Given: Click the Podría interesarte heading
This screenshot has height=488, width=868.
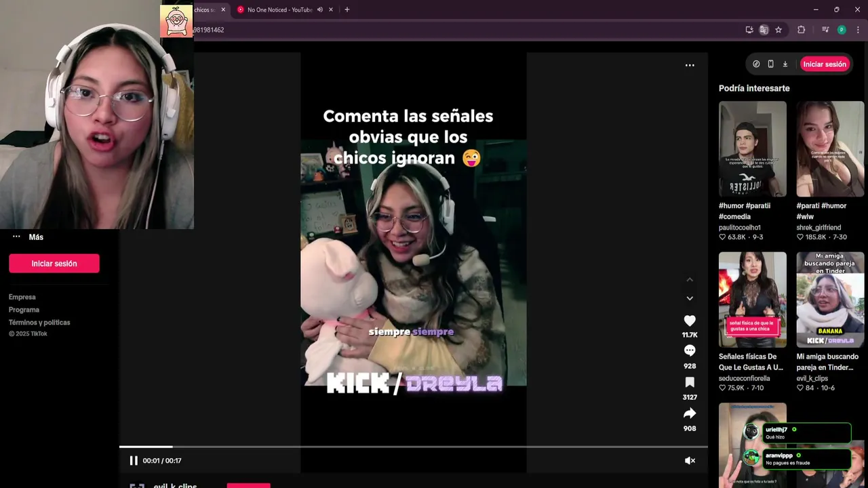Looking at the screenshot, I should tap(754, 88).
